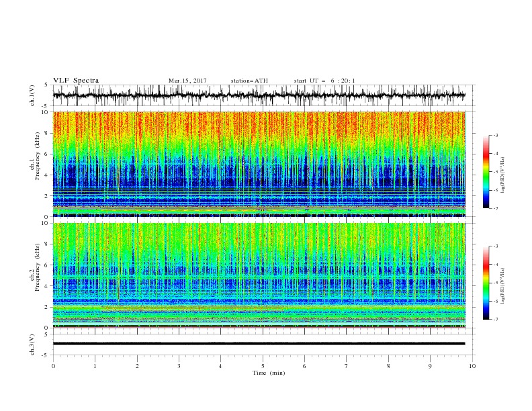Click inside the ch.2 spectrogram panel
Screen dimensions: 532x411
[259, 275]
